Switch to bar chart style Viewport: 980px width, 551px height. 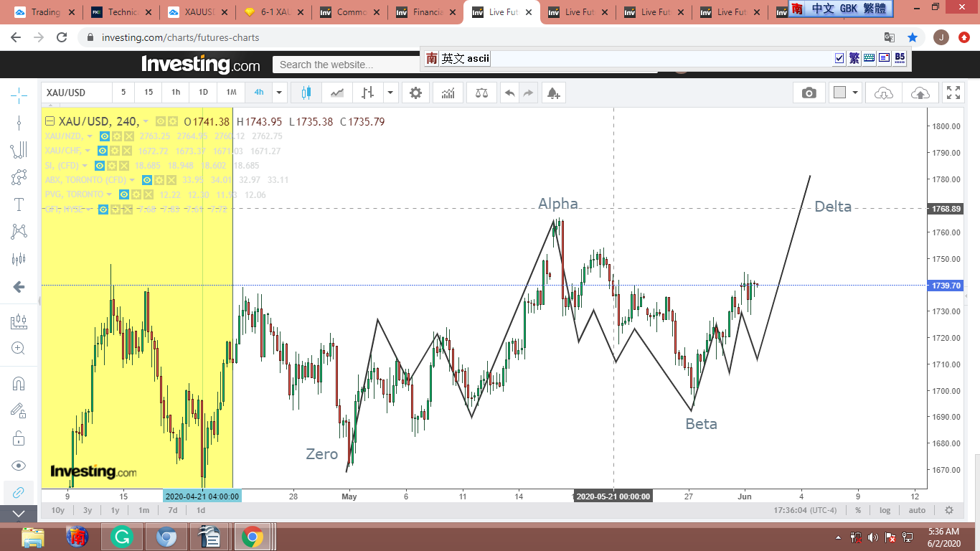pyautogui.click(x=367, y=93)
